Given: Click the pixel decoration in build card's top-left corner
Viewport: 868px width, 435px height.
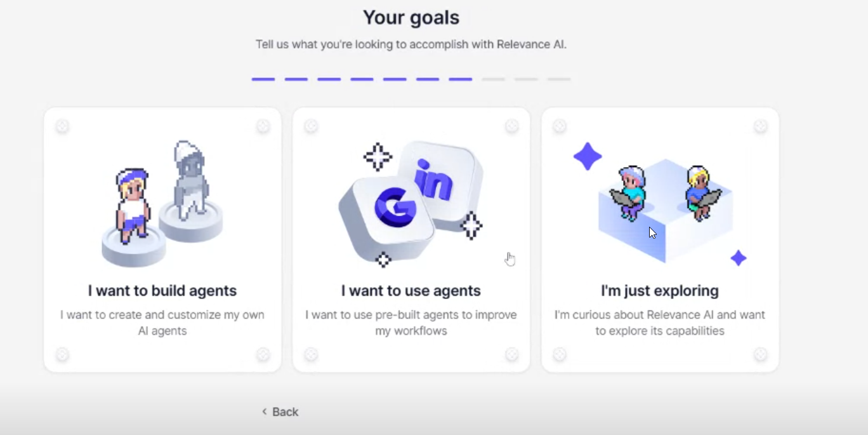Looking at the screenshot, I should (62, 126).
